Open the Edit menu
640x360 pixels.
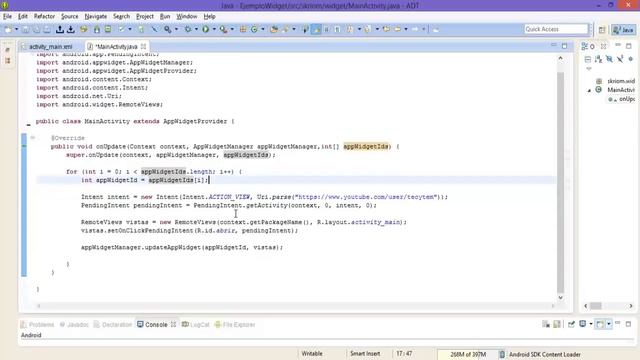(23, 16)
